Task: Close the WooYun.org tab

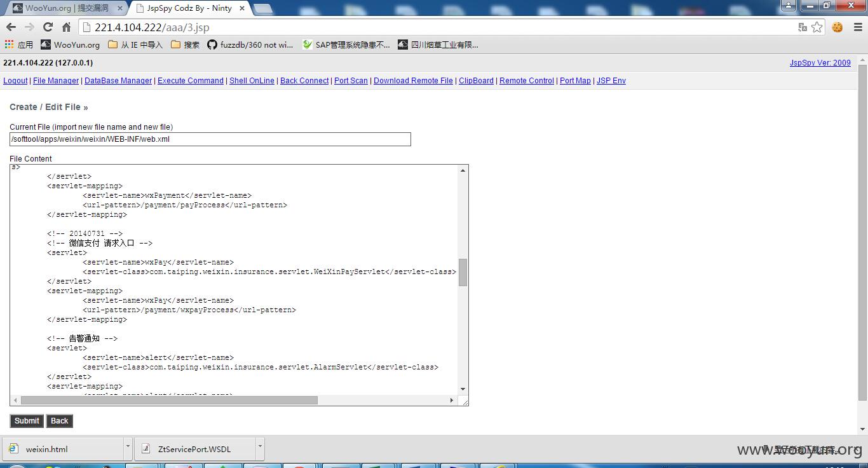Action: click(120, 8)
